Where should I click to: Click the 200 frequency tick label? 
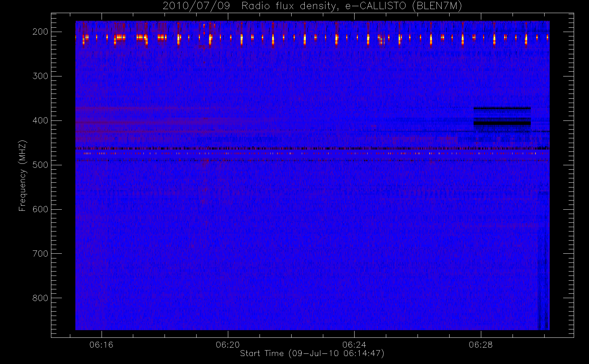click(40, 32)
